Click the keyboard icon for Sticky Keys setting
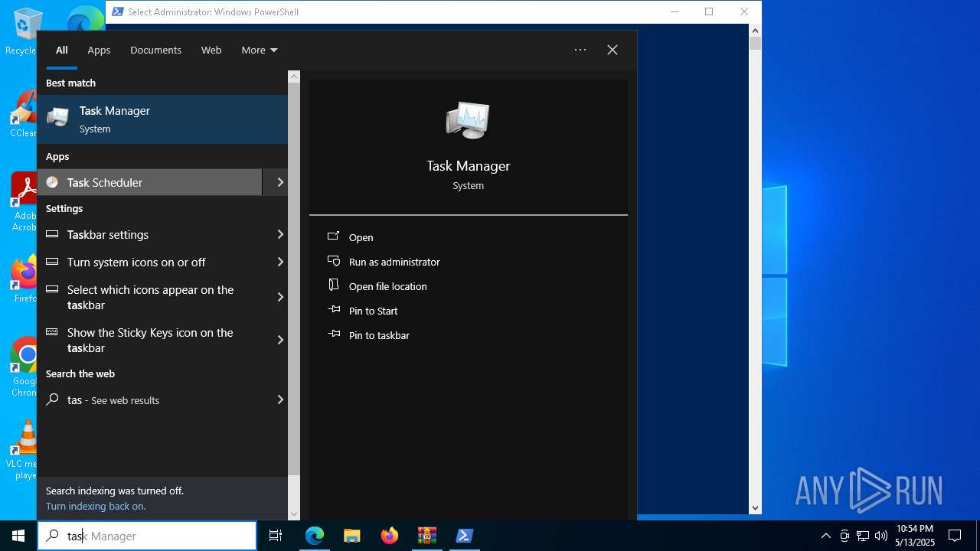This screenshot has height=551, width=980. [52, 332]
